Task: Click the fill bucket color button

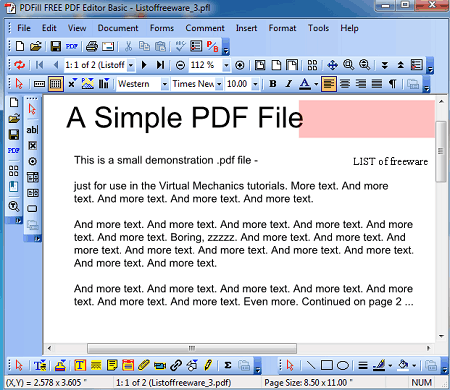Action: [403, 365]
